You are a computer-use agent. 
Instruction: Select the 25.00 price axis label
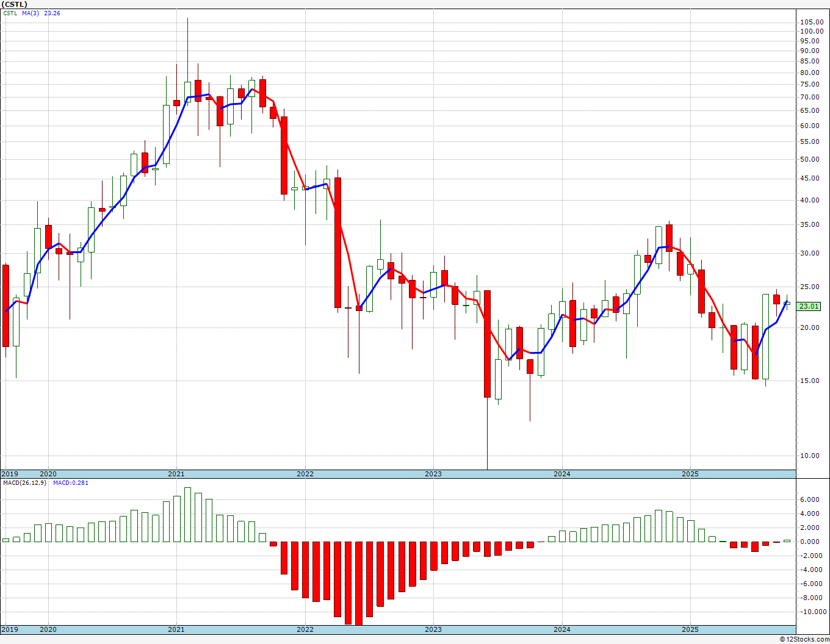click(810, 287)
